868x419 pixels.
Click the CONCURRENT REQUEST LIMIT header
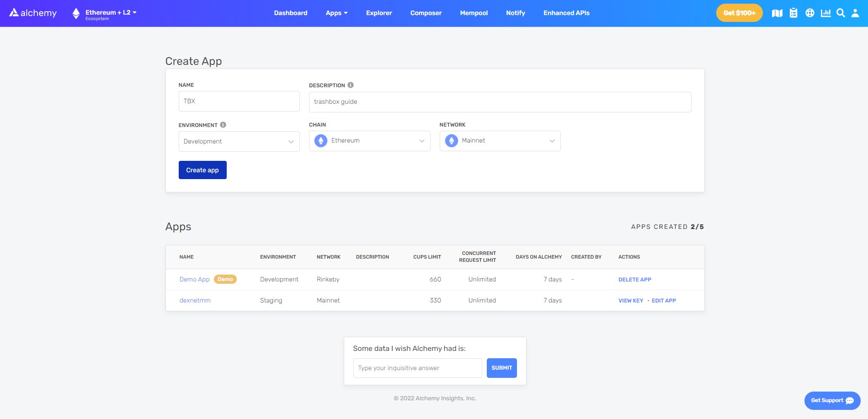[x=478, y=257]
